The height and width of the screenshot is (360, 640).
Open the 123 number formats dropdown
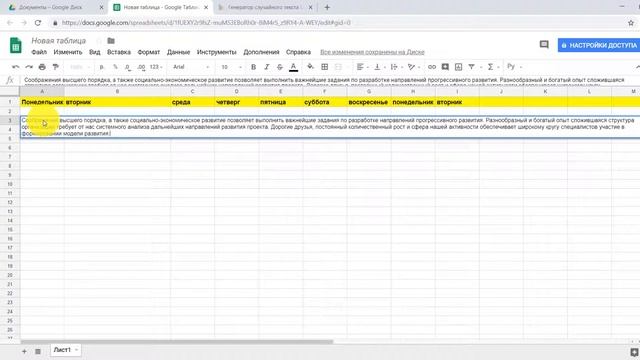[x=156, y=67]
